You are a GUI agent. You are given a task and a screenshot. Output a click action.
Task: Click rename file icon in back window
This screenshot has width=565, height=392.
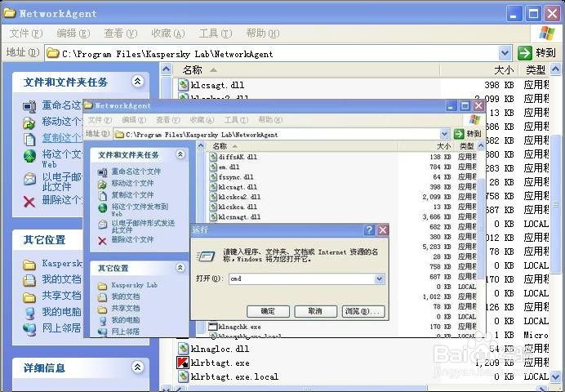(29, 106)
